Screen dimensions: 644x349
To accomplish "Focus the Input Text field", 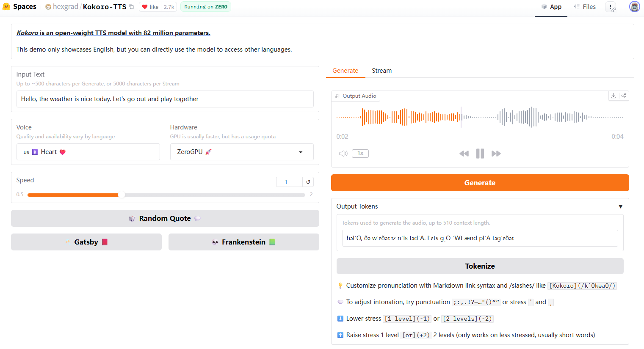I will [x=165, y=99].
